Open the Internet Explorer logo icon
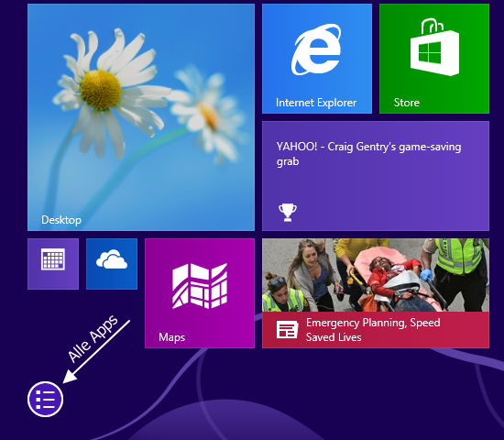Viewport: 504px width, 440px height. (316, 49)
